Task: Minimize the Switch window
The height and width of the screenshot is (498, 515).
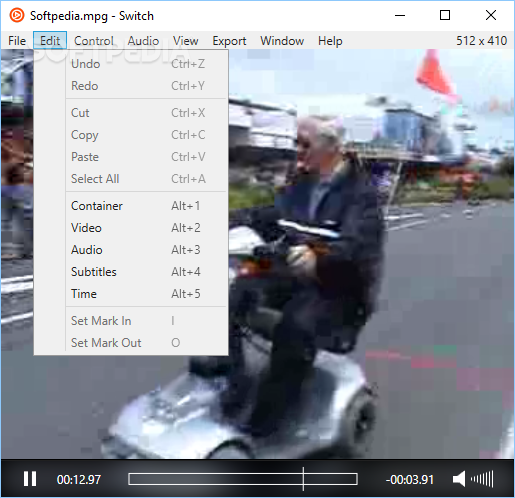Action: point(400,15)
